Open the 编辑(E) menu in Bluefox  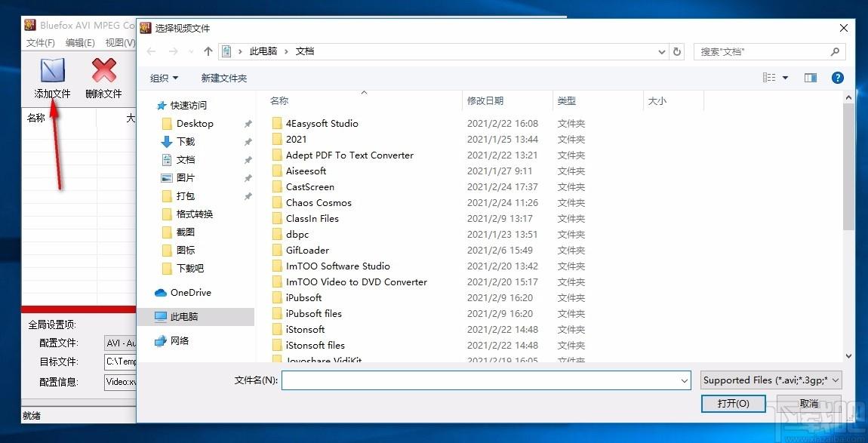[80, 42]
